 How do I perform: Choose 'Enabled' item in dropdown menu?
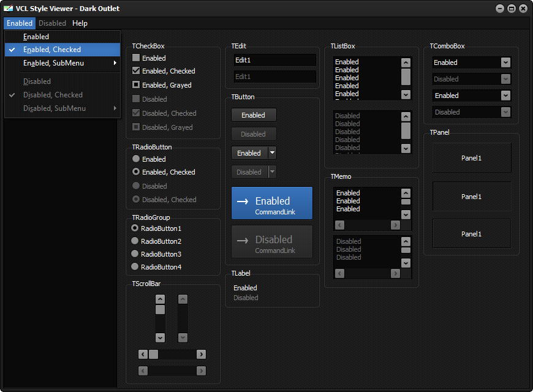pos(62,36)
